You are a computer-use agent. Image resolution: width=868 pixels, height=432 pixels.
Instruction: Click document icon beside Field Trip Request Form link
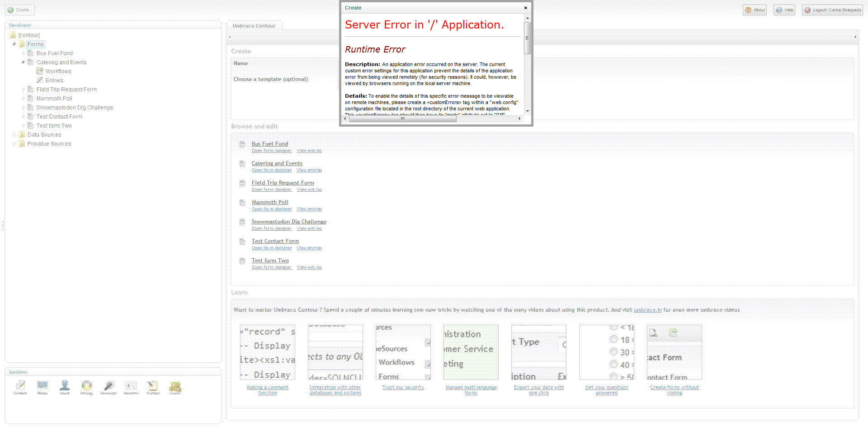click(x=242, y=183)
